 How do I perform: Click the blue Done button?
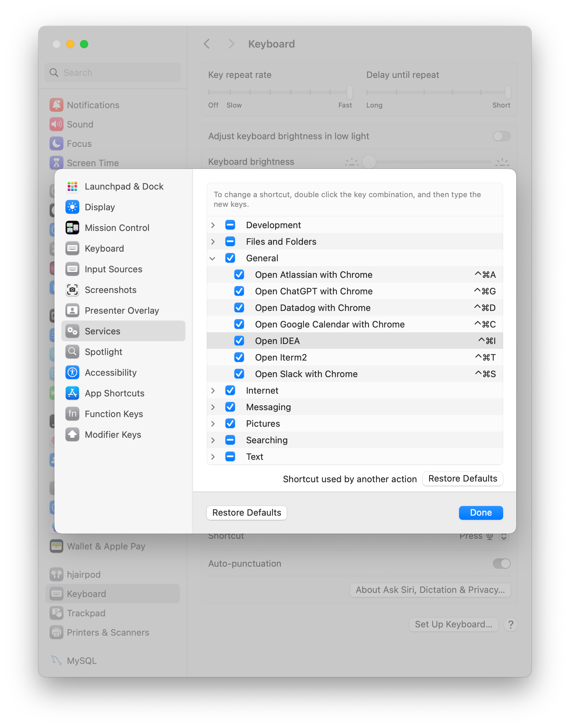[481, 513]
